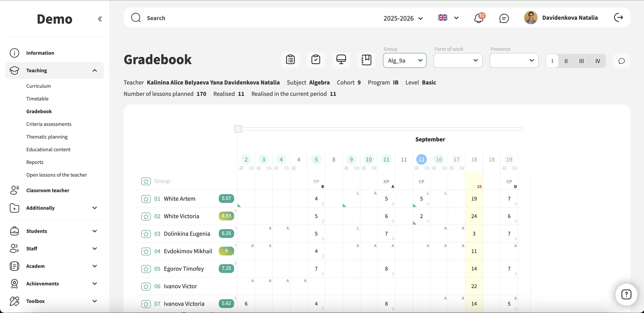The width and height of the screenshot is (644, 313).
Task: Toggle the Group star icon
Action: pos(146,181)
